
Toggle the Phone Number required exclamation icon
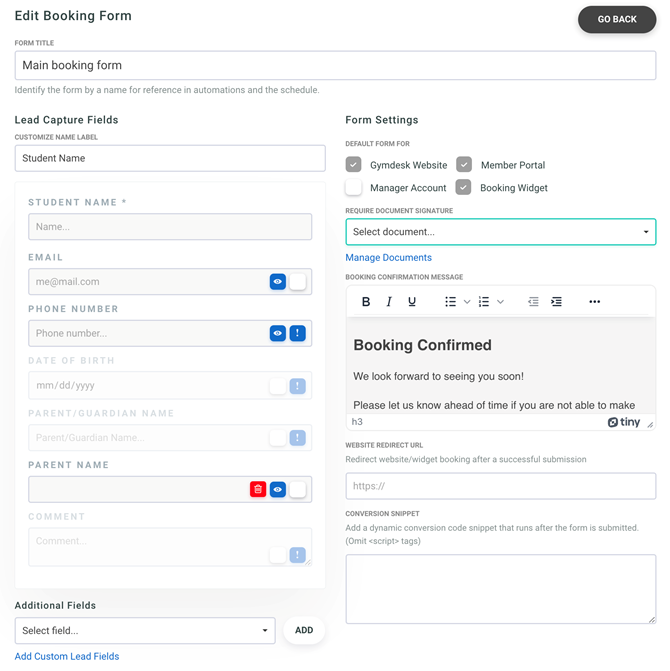[x=298, y=334]
